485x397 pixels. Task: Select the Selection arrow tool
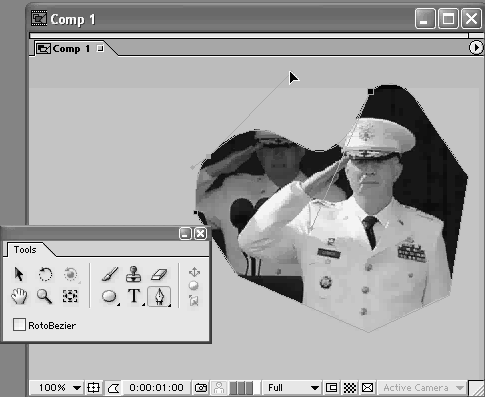19,274
